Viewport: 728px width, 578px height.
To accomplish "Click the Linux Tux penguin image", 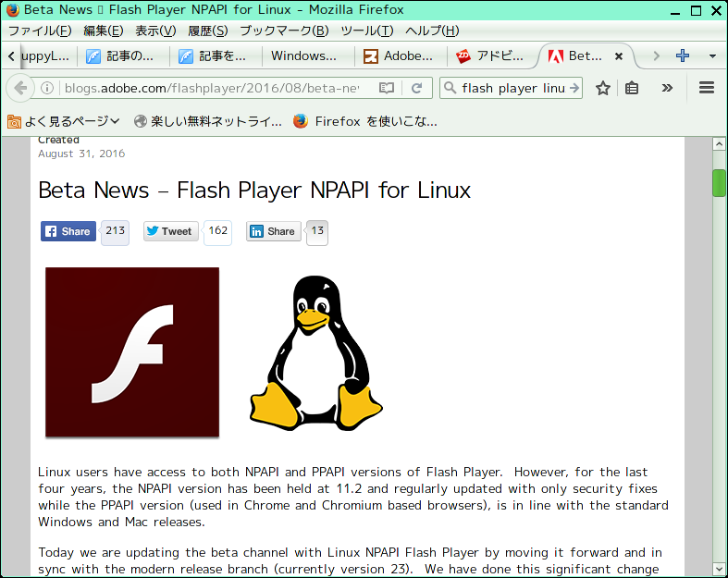I will coord(315,353).
